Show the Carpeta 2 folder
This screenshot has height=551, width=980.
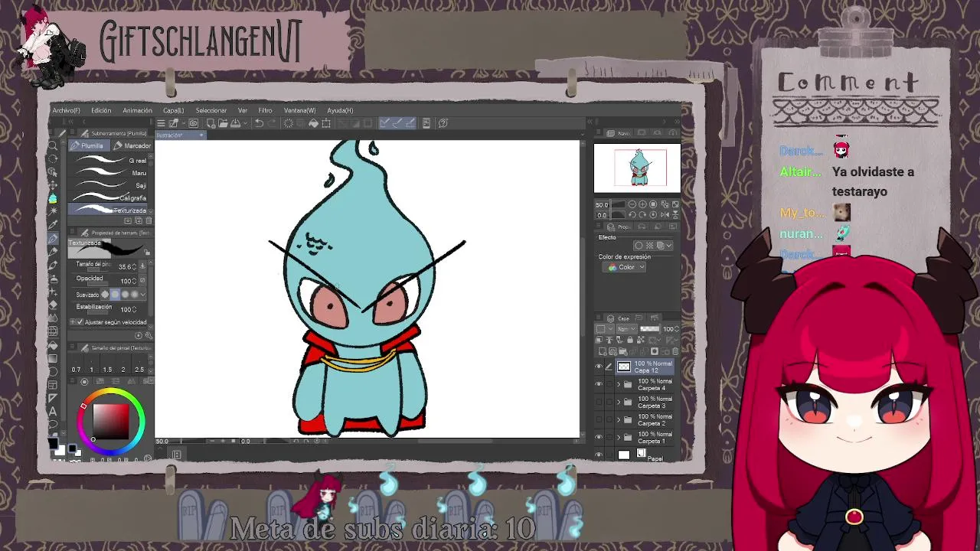[599, 419]
